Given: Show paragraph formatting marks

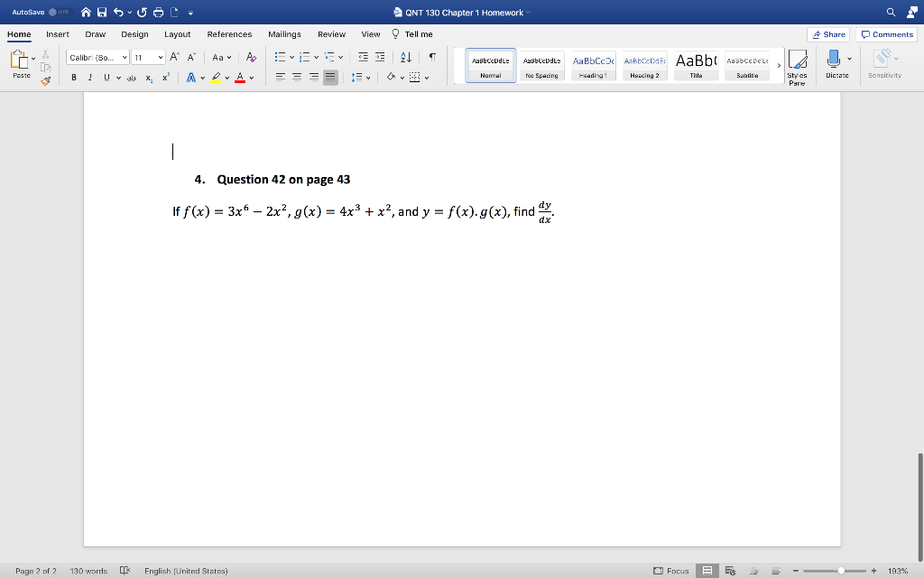Looking at the screenshot, I should [x=432, y=56].
